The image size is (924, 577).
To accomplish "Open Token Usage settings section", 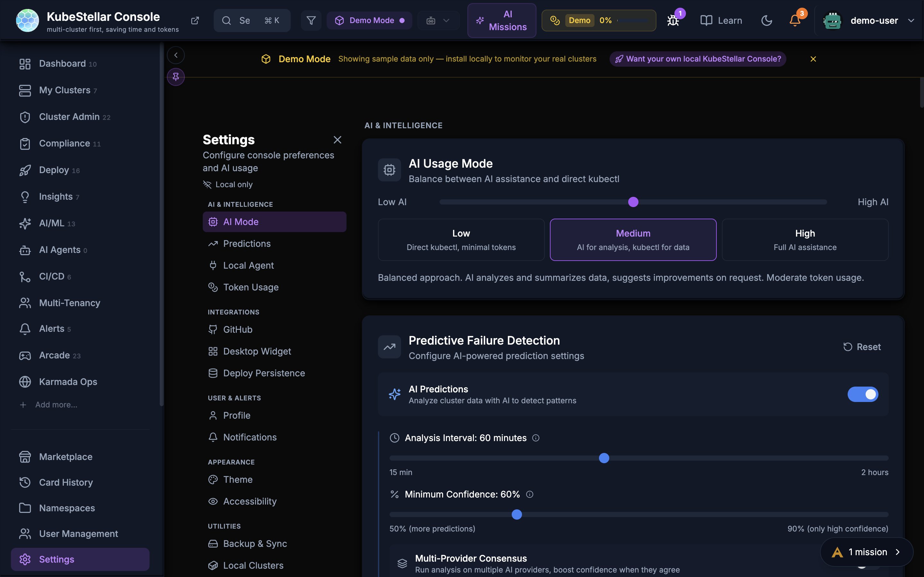I will pyautogui.click(x=251, y=287).
